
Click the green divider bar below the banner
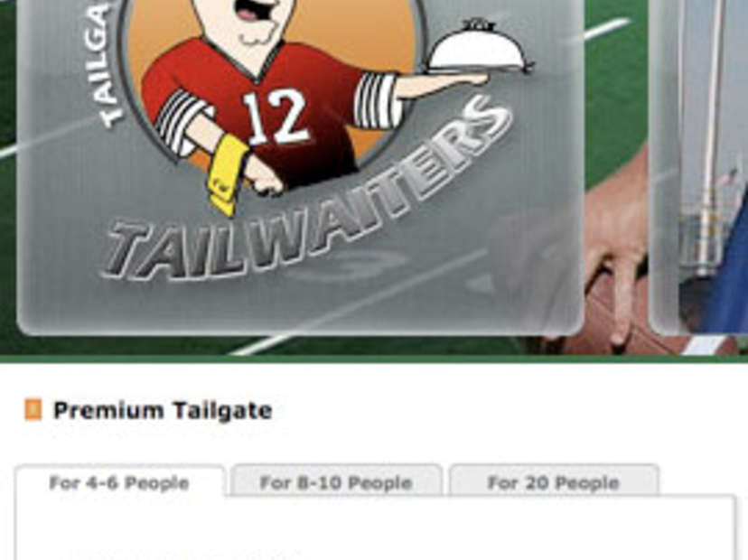(x=374, y=359)
